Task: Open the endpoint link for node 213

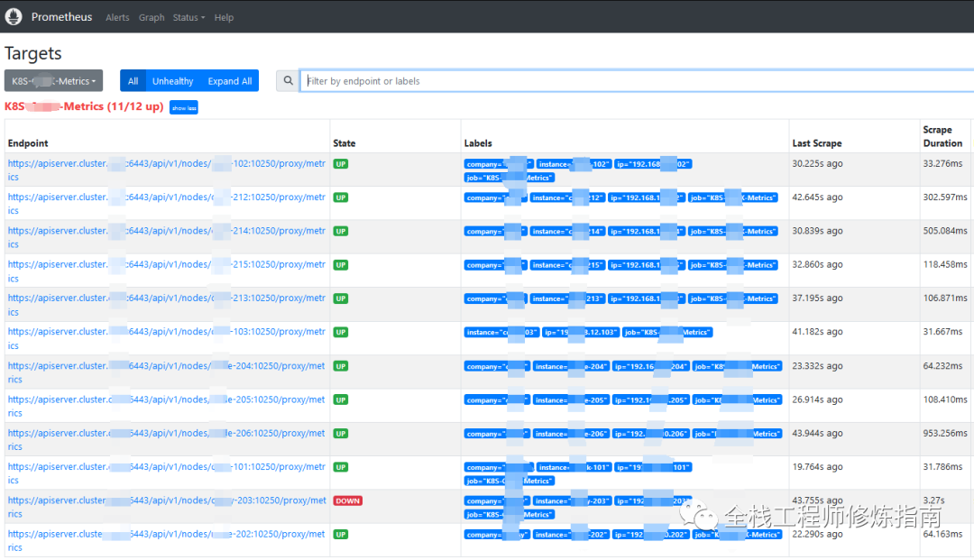Action: coord(167,305)
